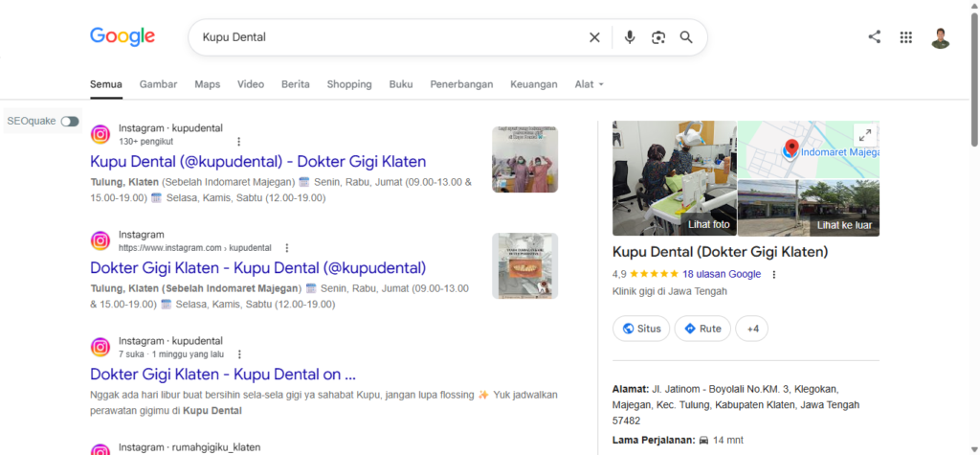The height and width of the screenshot is (455, 980).
Task: Start voice search with microphone icon
Action: [630, 37]
